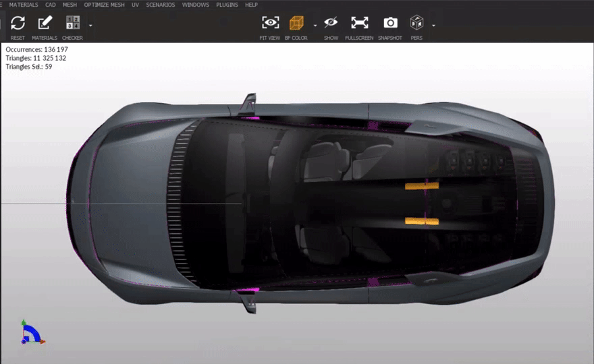The image size is (594, 364).
Task: Expand the dropdown arrow beside Checker
Action: tap(90, 26)
